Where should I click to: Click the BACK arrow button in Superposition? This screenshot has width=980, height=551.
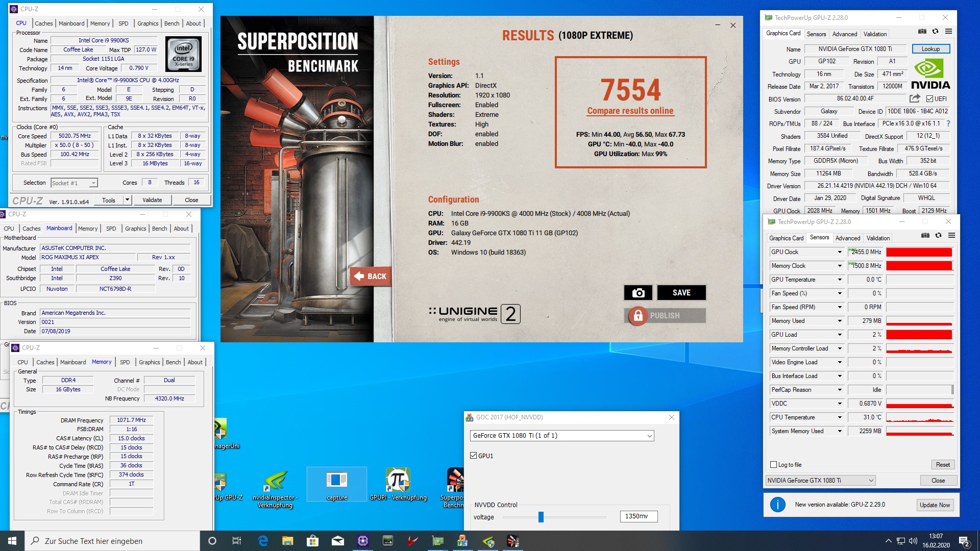point(371,276)
